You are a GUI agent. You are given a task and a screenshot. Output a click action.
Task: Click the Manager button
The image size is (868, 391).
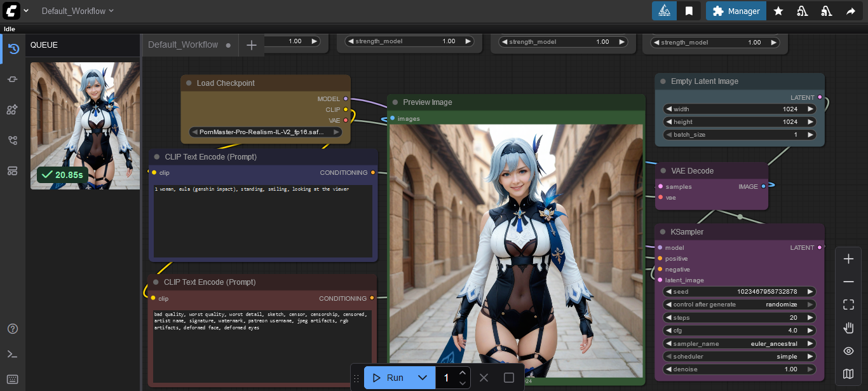pyautogui.click(x=736, y=11)
